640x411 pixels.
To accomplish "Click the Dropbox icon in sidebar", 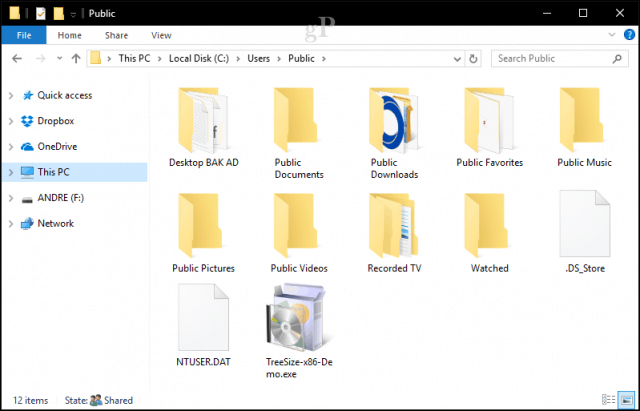I will coord(27,121).
